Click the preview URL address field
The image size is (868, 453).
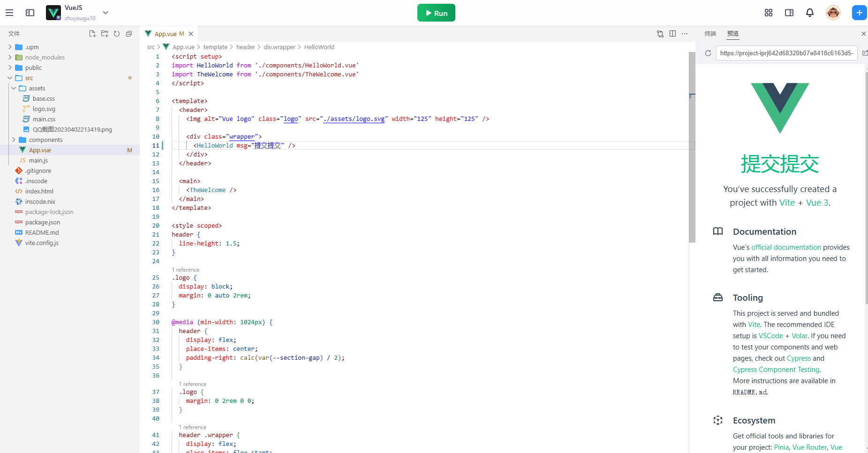click(786, 53)
